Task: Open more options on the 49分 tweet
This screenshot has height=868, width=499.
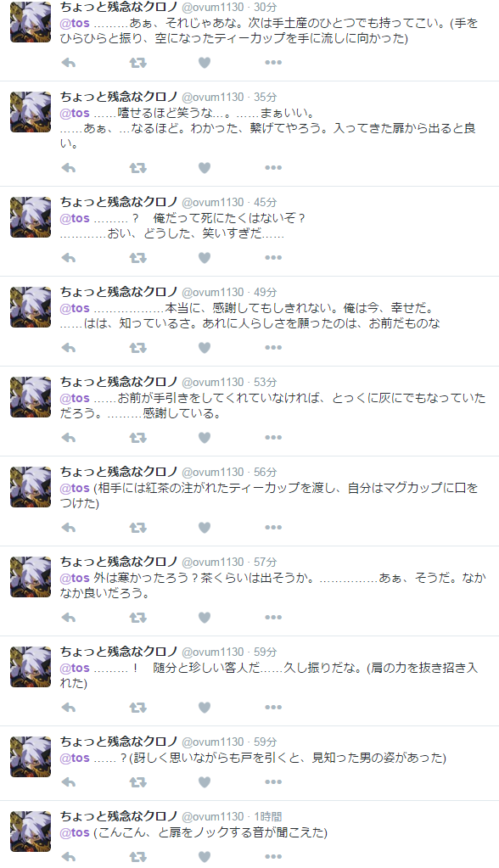Action: pos(273,348)
